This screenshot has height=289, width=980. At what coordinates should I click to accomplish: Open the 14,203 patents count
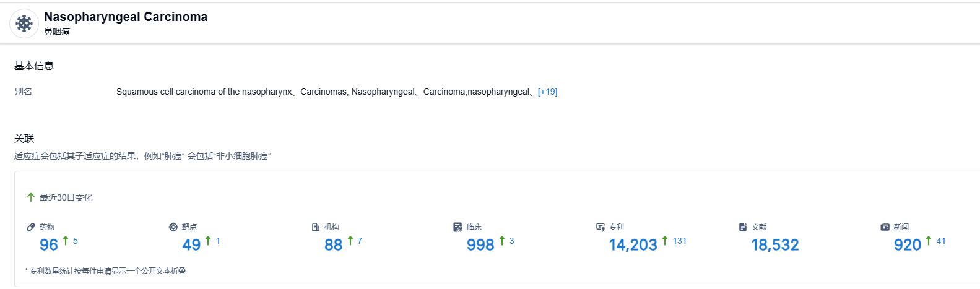click(633, 245)
